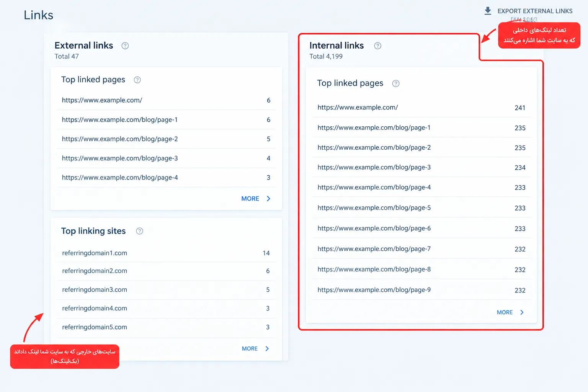Click the export download arrow icon
Viewport: 588px width, 392px height.
pos(488,11)
